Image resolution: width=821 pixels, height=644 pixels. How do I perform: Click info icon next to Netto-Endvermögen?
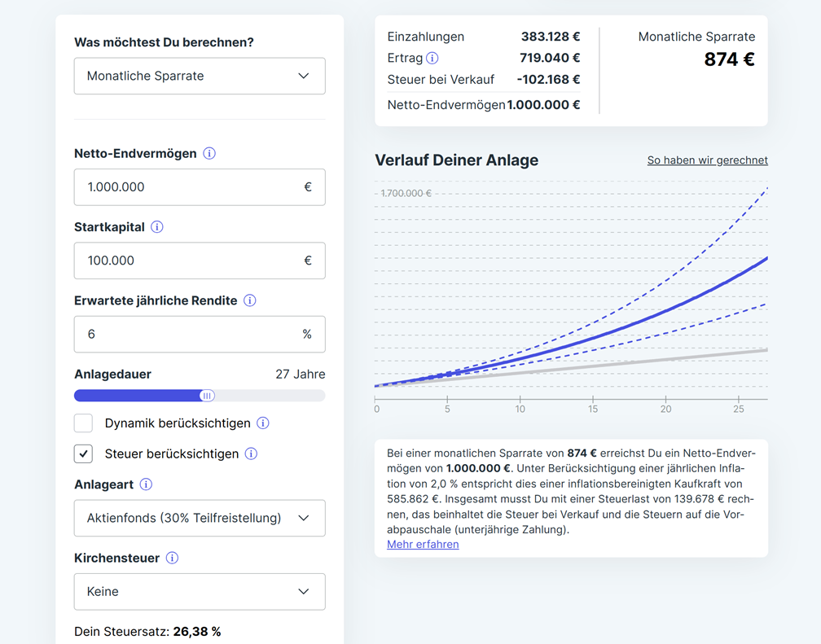coord(209,153)
